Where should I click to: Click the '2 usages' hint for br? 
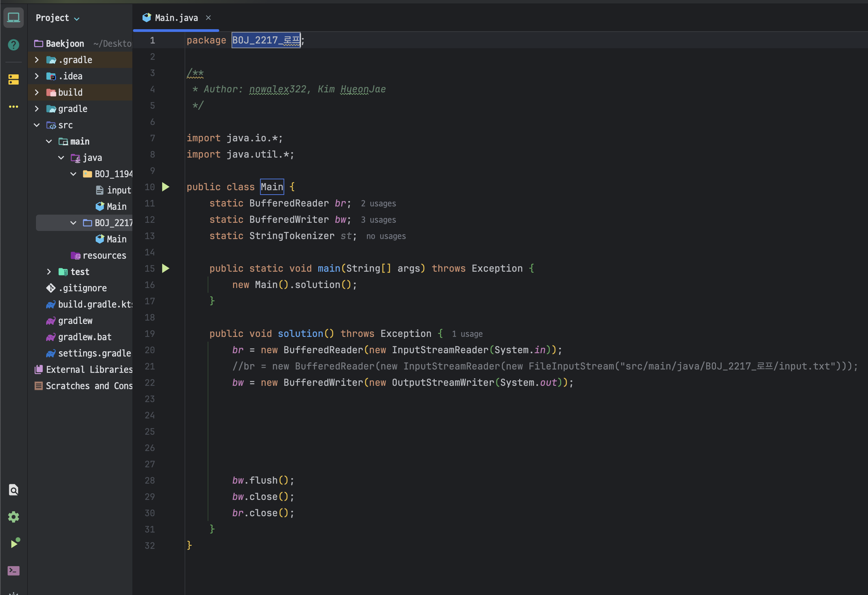click(x=378, y=204)
